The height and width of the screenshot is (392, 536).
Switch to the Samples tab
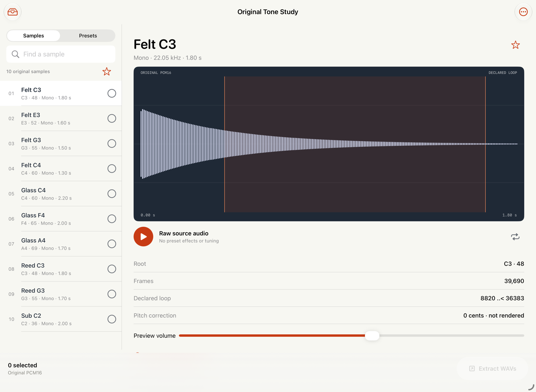34,36
